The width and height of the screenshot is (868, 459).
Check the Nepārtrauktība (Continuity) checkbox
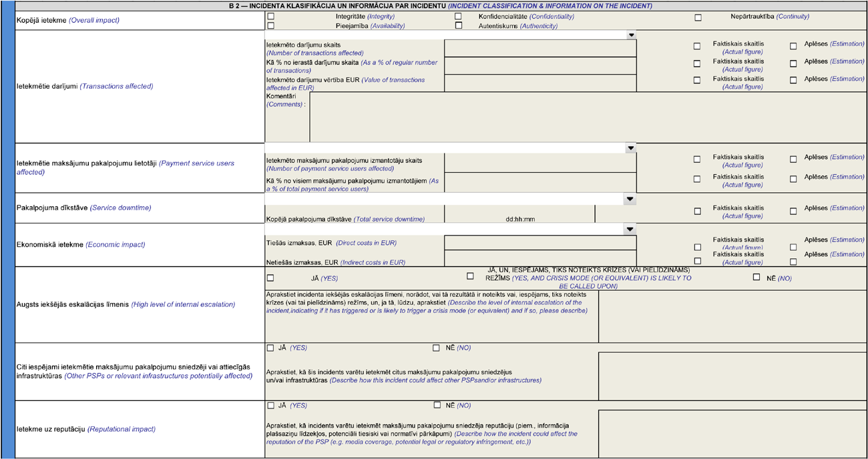(x=698, y=17)
